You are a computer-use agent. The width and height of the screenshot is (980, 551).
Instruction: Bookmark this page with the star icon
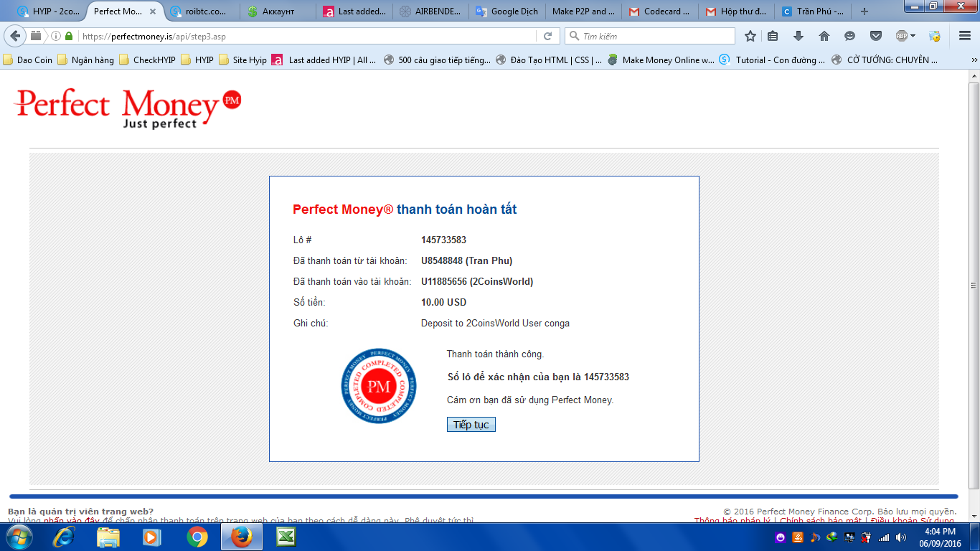750,36
